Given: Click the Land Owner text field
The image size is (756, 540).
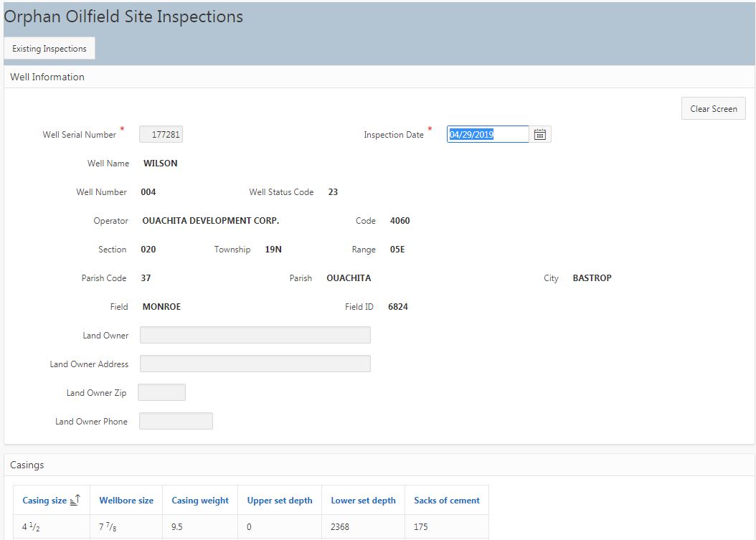Looking at the screenshot, I should [x=255, y=335].
